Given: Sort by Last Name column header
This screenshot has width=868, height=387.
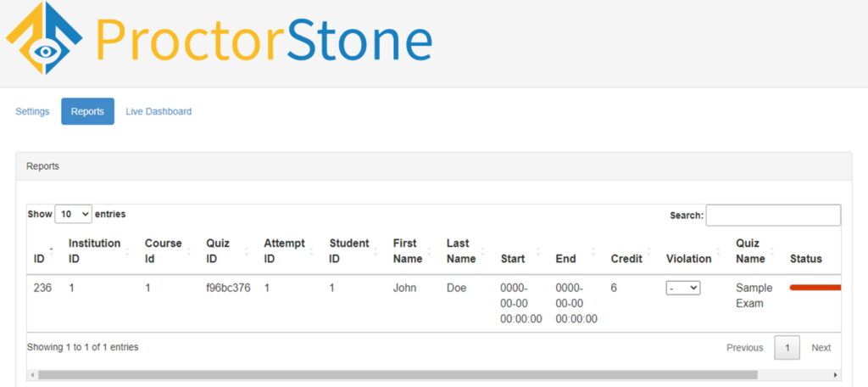Looking at the screenshot, I should coord(460,250).
